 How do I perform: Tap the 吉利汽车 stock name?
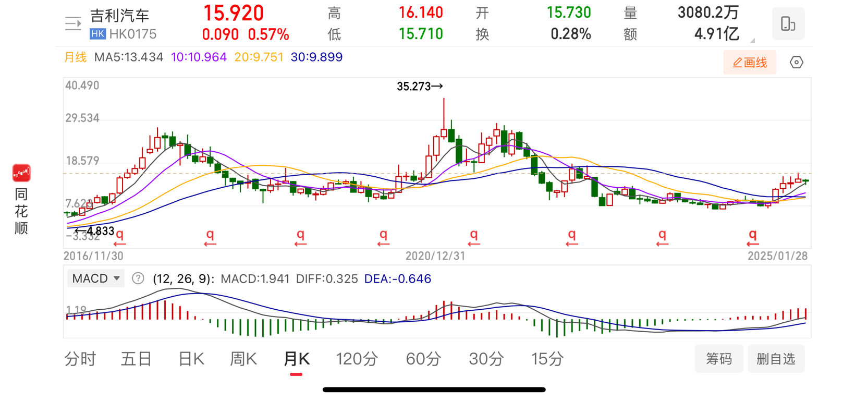coord(120,16)
